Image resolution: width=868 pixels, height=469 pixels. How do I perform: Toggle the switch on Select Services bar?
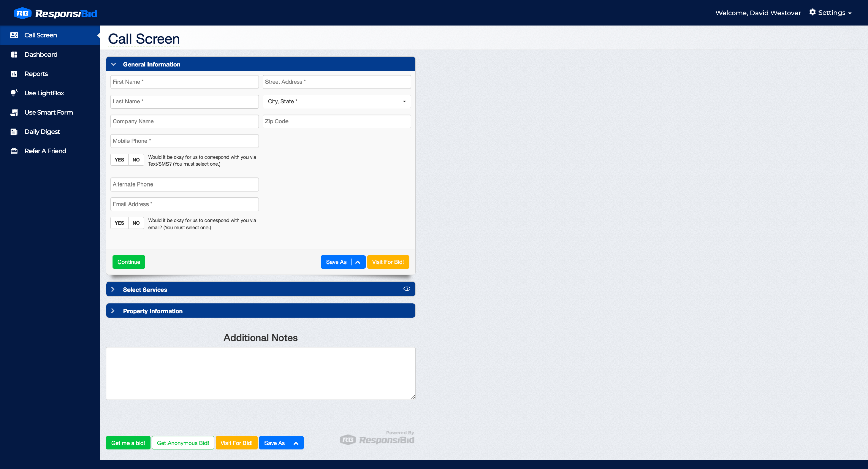[x=407, y=289]
